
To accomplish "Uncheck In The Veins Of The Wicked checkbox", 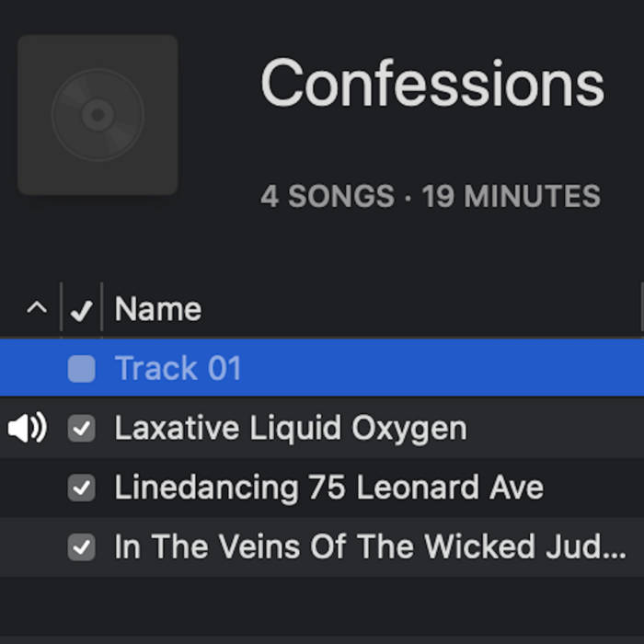I will pos(82,547).
